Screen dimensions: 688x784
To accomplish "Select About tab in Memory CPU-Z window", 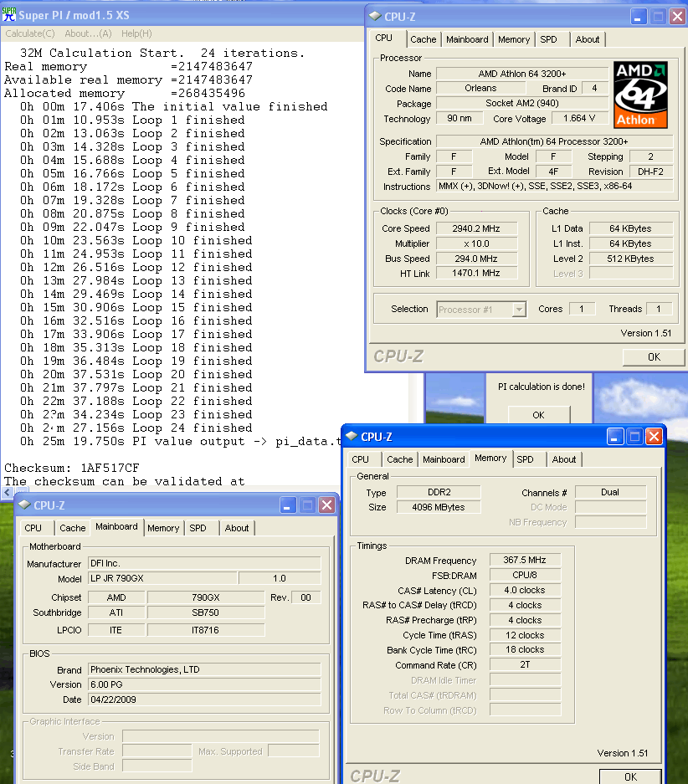I will pos(563,459).
